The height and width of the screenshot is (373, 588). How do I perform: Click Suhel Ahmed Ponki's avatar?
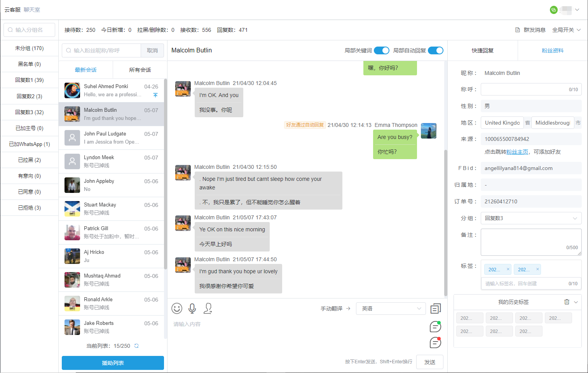click(72, 90)
